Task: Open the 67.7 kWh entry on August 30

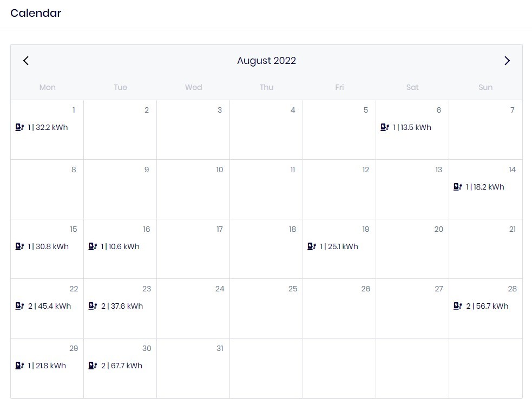Action: 122,366
